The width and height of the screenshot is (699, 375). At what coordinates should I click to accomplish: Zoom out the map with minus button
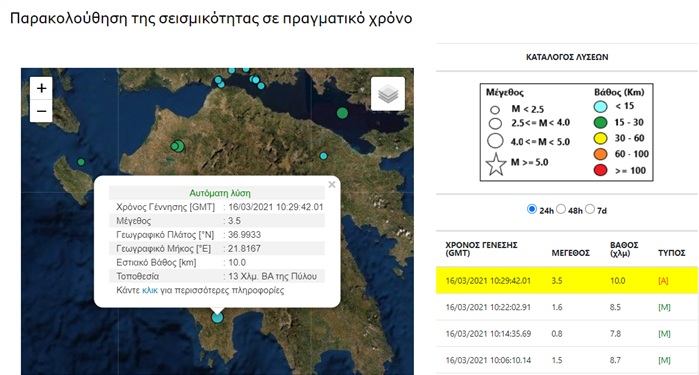[x=41, y=111]
